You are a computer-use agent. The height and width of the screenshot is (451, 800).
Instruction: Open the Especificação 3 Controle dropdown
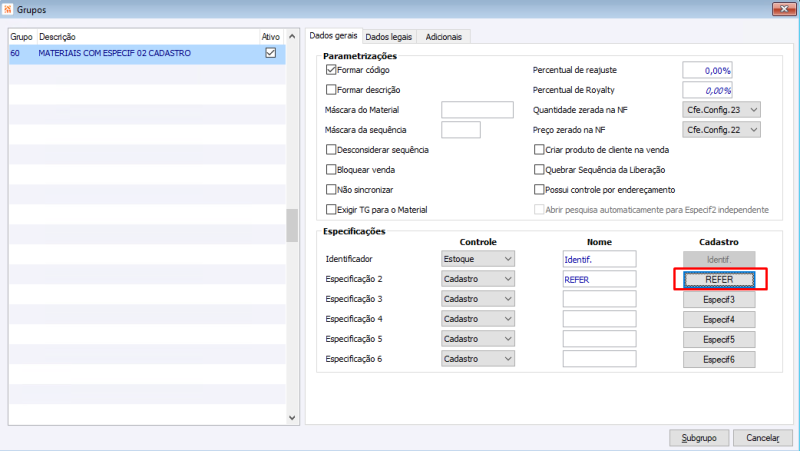tap(479, 299)
